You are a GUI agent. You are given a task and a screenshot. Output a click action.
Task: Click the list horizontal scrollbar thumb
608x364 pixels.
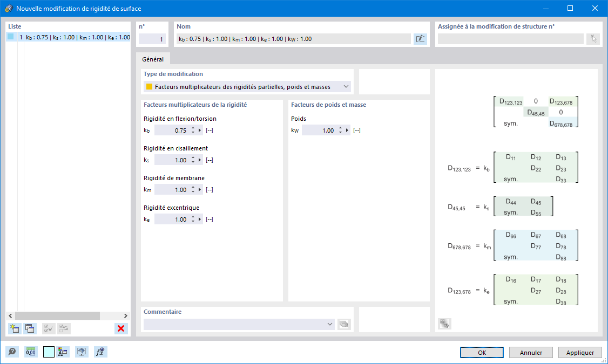click(57, 315)
